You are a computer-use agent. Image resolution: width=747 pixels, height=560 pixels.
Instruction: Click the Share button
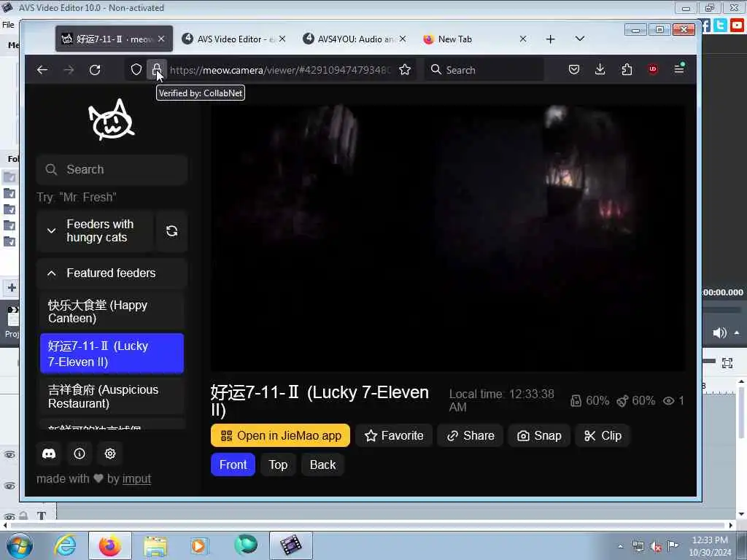point(471,436)
